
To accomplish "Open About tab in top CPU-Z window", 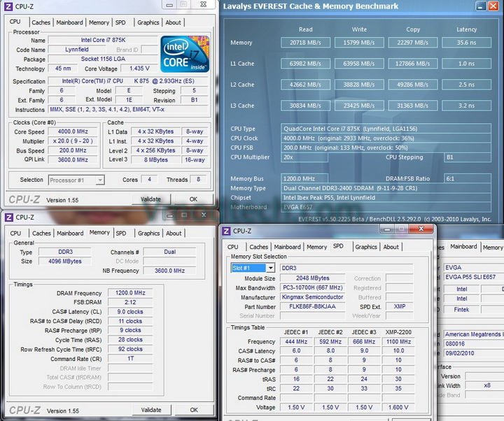I will pos(174,22).
